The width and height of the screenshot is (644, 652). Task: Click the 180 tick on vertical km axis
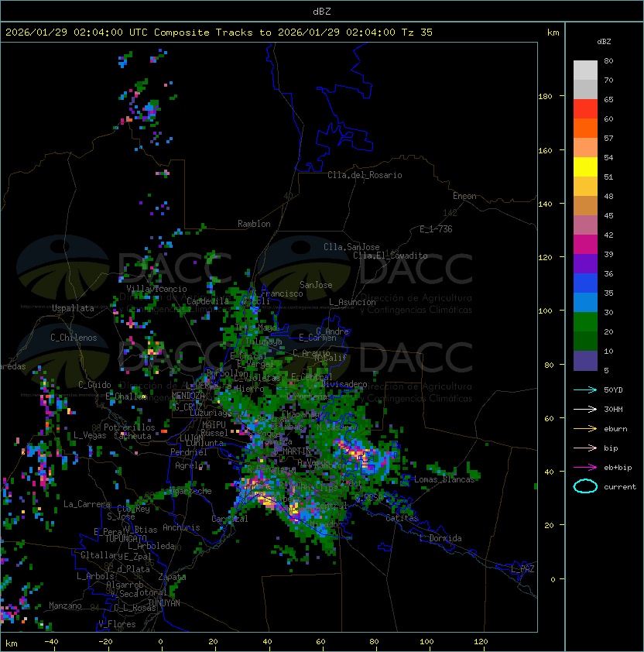tap(545, 96)
